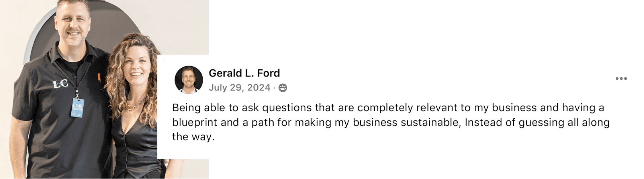Click the LC logo on the black shirt

(x=60, y=84)
